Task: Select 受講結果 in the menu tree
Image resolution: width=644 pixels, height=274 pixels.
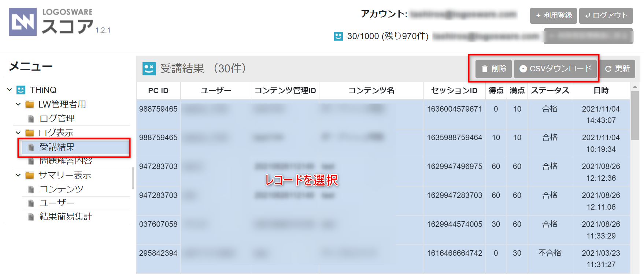Action: pyautogui.click(x=57, y=147)
